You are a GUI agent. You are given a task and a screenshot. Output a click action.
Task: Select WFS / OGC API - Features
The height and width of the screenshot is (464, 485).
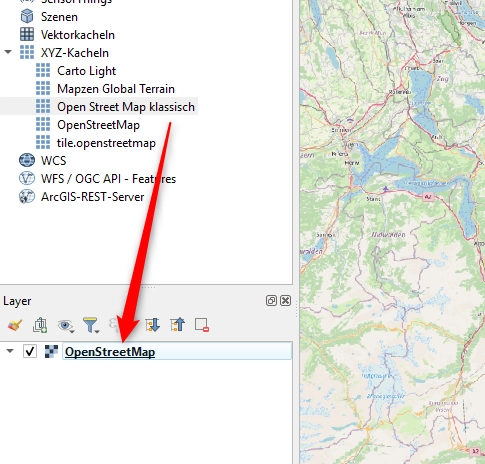pos(108,179)
